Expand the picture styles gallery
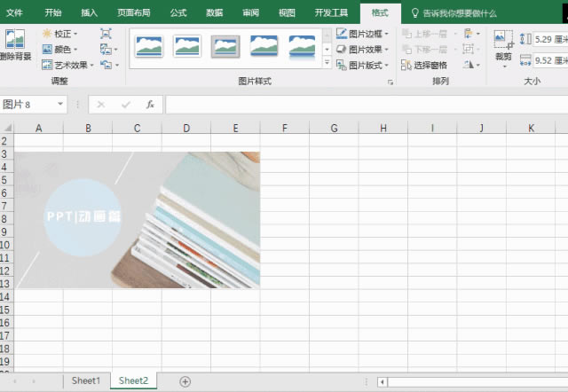568x392 pixels. [327, 64]
